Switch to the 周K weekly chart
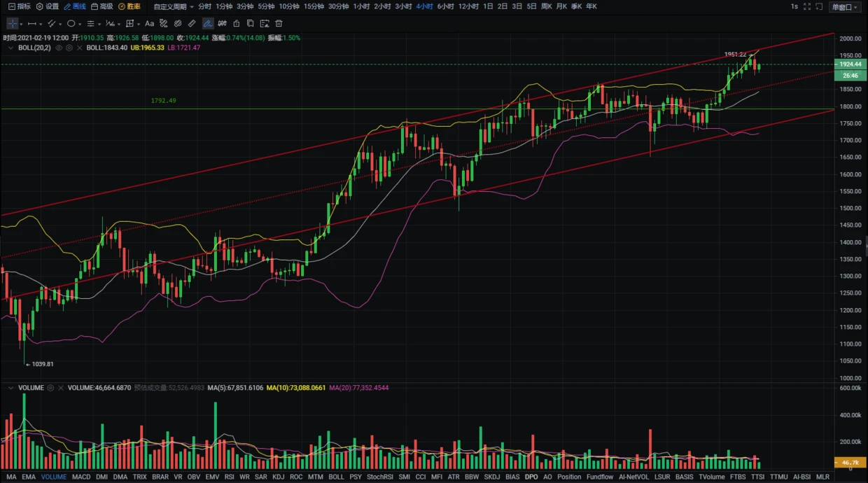The image size is (868, 483). pos(546,6)
